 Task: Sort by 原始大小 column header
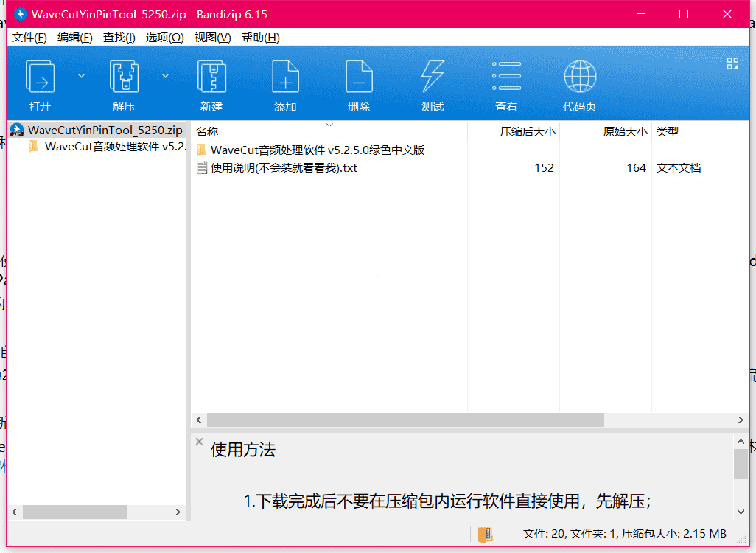tap(625, 132)
